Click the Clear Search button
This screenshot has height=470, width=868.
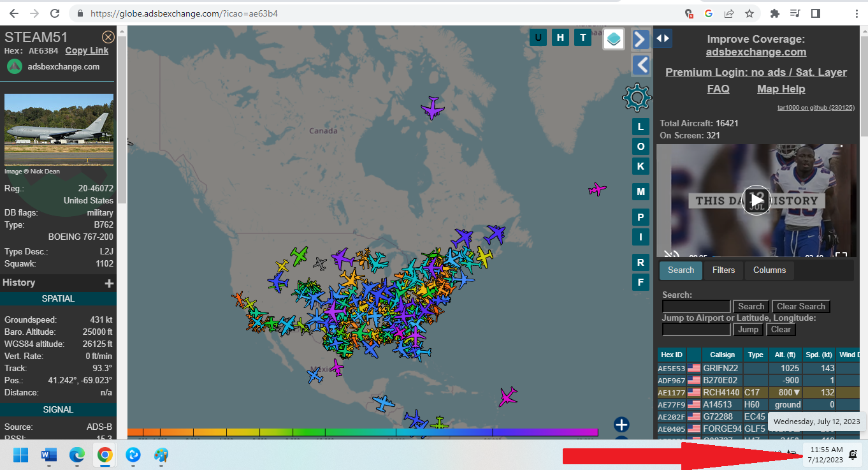point(800,307)
